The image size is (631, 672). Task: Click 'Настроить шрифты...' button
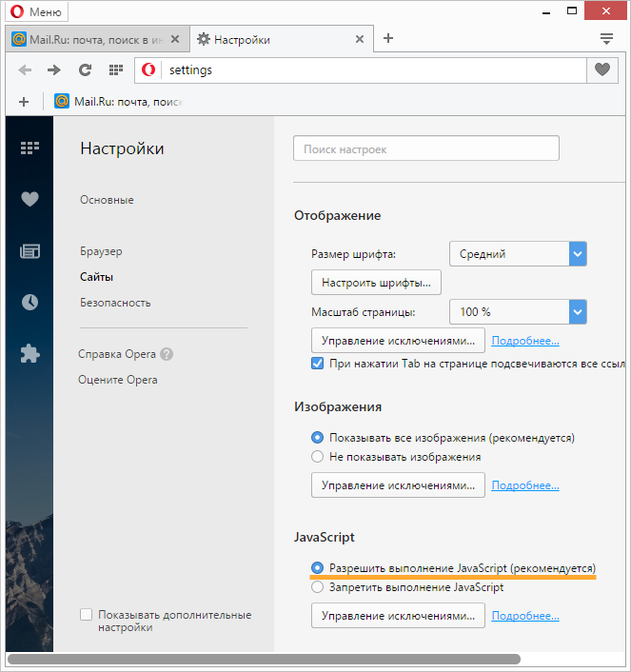tap(376, 283)
